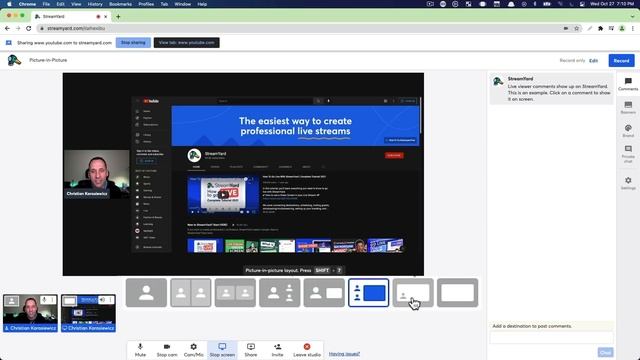Image resolution: width=640 pixels, height=360 pixels.
Task: Open three-dot menu on screen share thumbnail
Action: click(110, 300)
